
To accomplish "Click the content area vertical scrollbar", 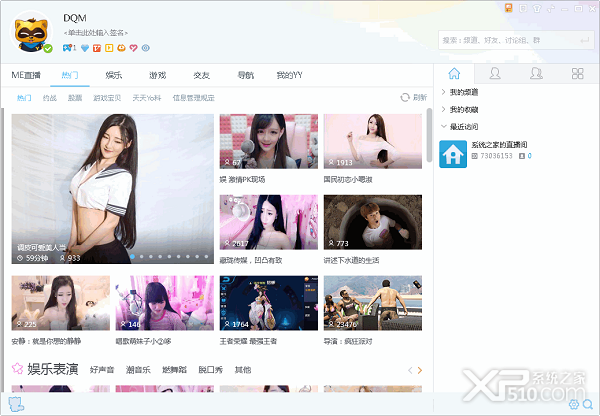I will pos(429,135).
